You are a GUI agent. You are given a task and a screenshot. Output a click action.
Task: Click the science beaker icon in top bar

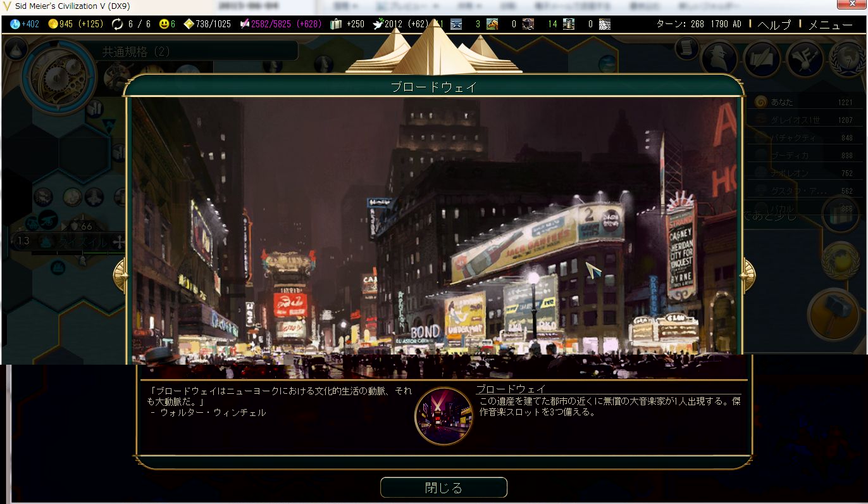(15, 24)
